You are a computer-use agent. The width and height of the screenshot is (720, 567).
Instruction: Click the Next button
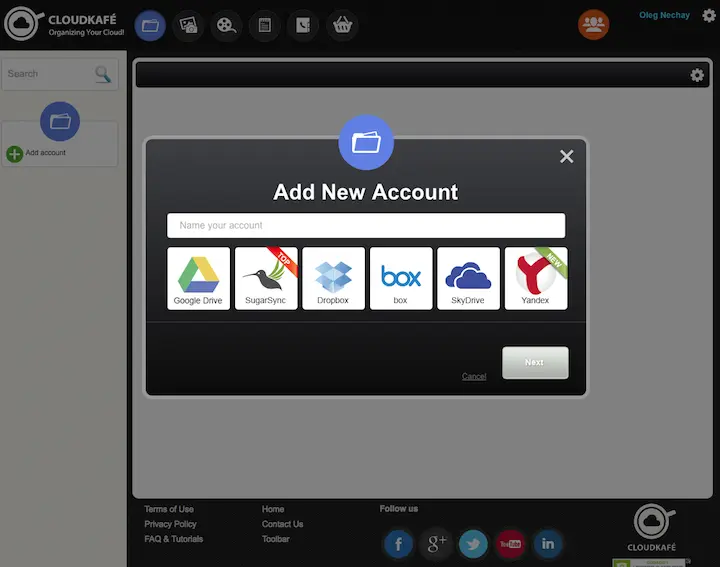pyautogui.click(x=535, y=363)
